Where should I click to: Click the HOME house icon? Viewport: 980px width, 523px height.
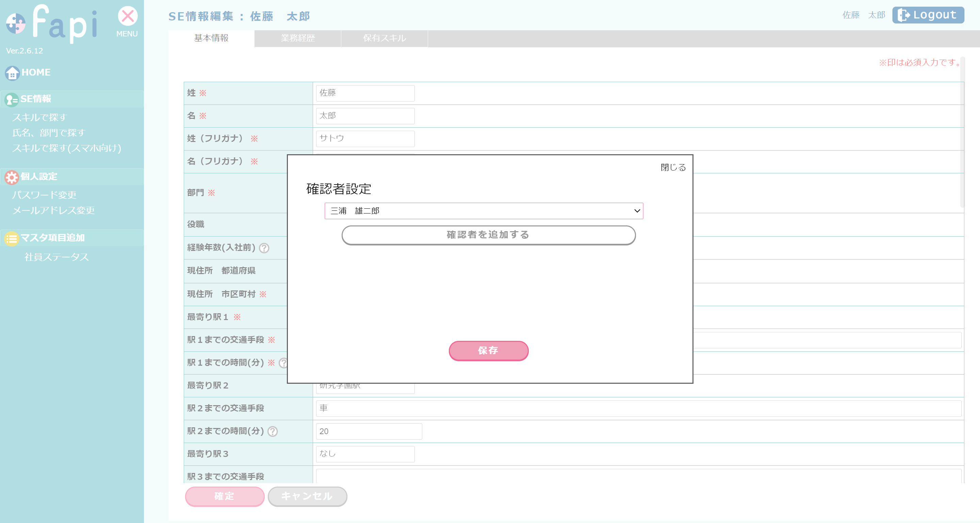tap(12, 73)
